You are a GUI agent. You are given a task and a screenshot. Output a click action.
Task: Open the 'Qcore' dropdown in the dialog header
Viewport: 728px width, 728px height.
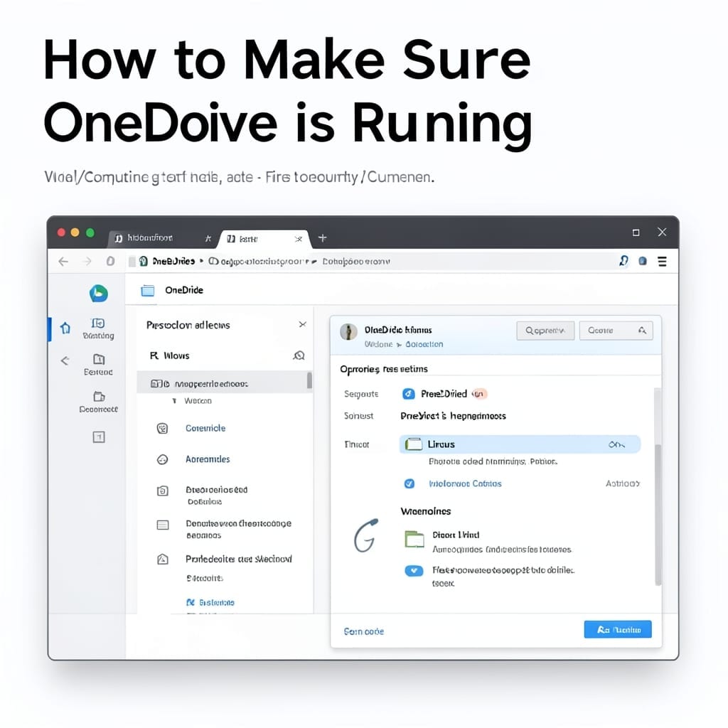click(x=616, y=331)
